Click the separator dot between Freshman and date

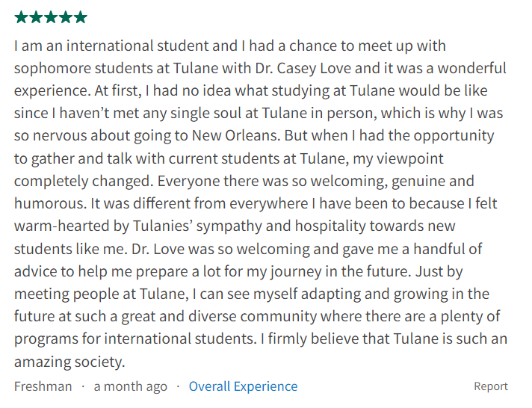coord(83,386)
